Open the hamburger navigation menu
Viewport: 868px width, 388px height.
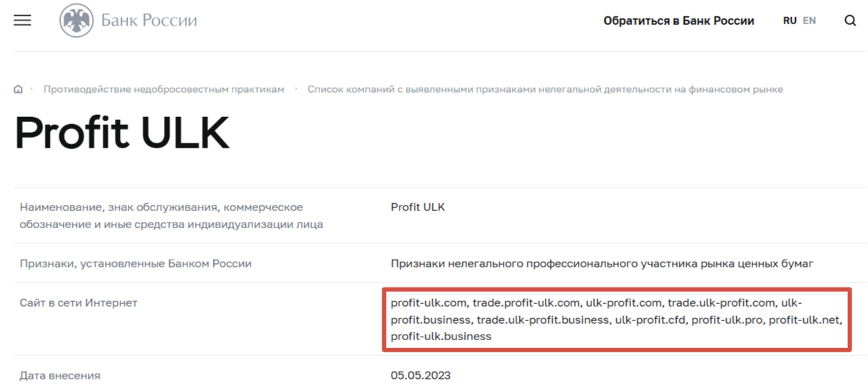click(x=23, y=21)
